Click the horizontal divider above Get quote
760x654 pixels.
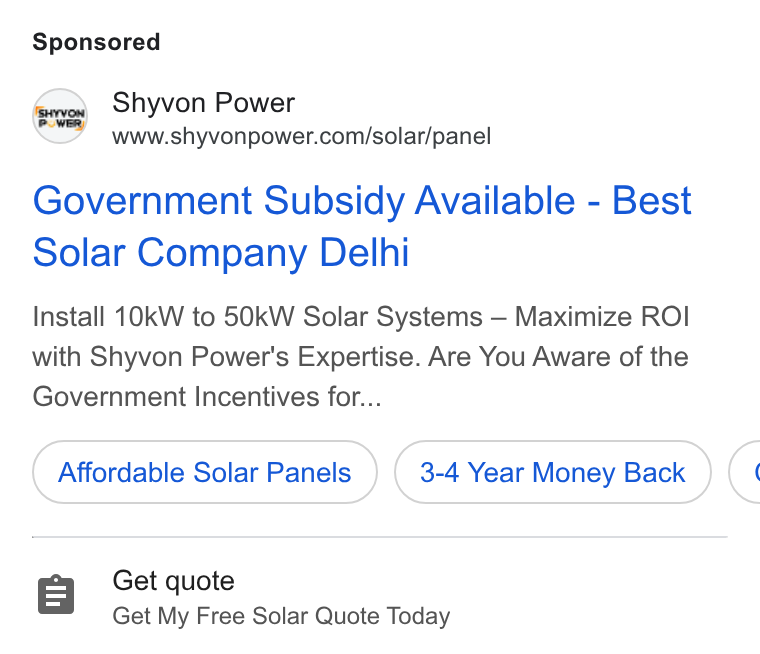380,537
